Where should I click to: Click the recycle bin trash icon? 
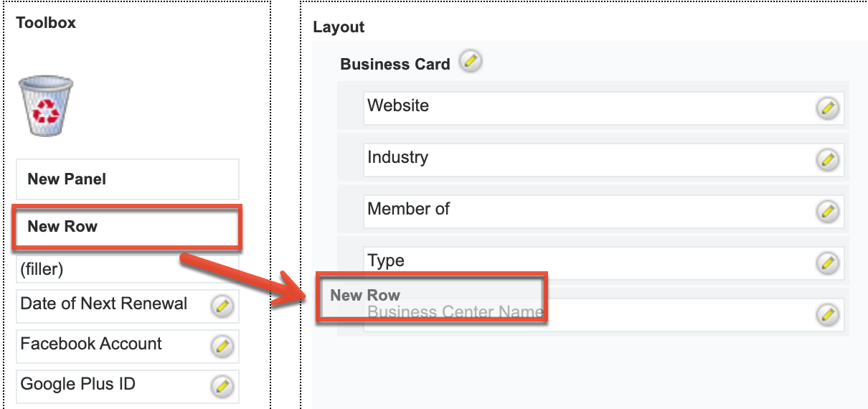point(45,107)
